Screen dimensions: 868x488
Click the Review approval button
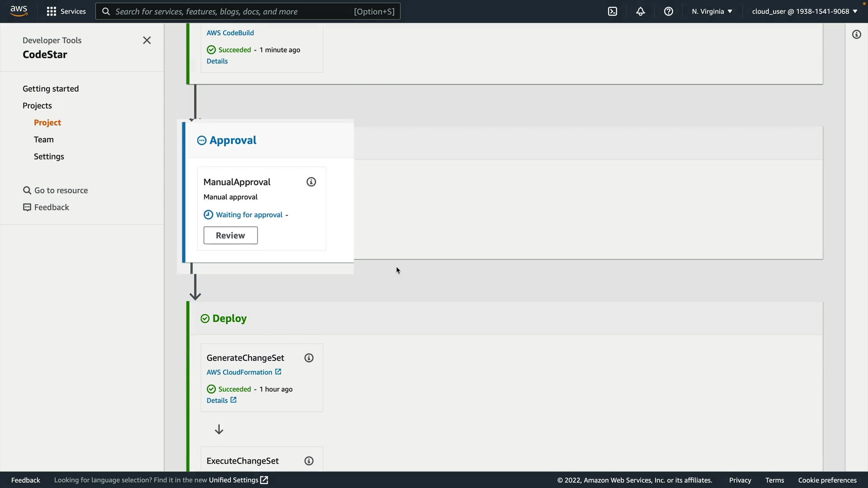coord(231,235)
